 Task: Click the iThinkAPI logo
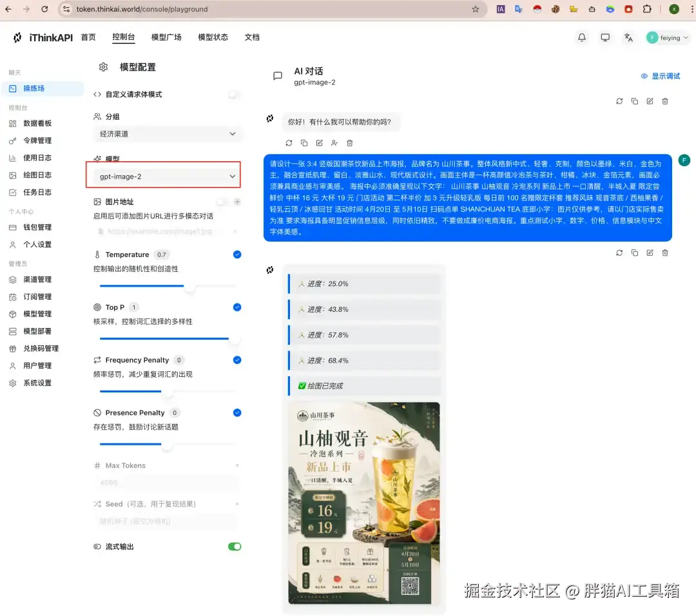[43, 38]
